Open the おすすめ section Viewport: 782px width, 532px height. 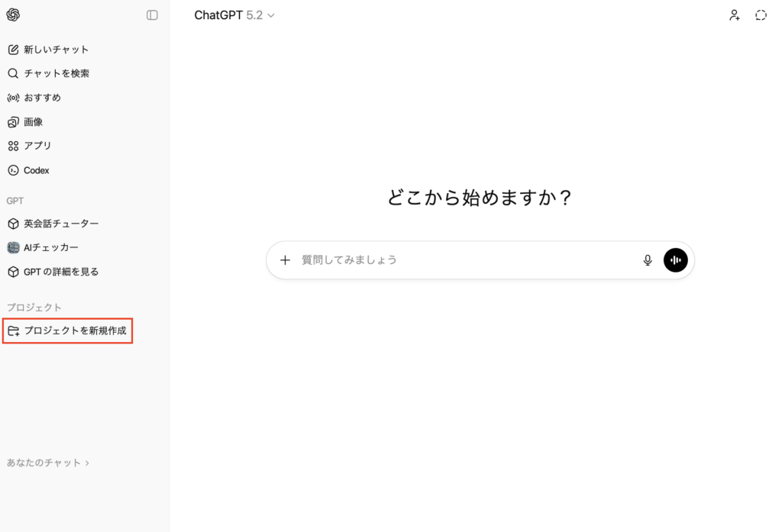pyautogui.click(x=42, y=98)
